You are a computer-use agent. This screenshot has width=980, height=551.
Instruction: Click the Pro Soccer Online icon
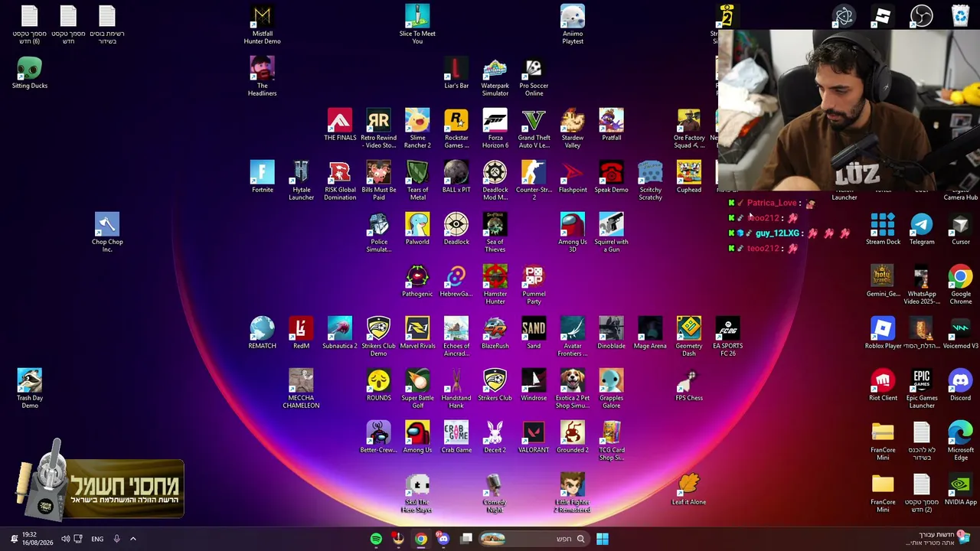click(x=534, y=77)
